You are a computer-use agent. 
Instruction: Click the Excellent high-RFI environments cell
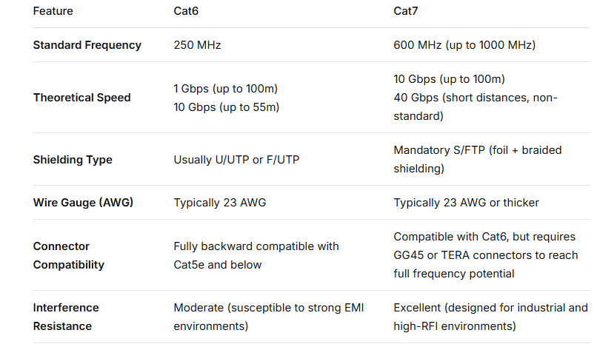[490, 317]
